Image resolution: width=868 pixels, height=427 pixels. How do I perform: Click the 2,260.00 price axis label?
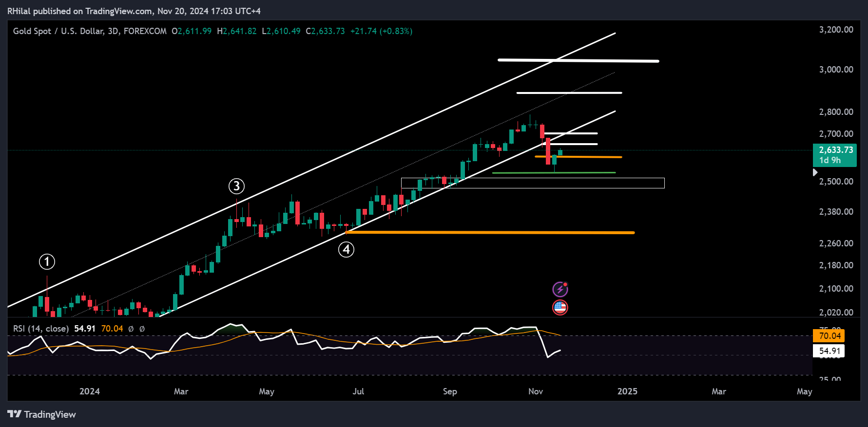pyautogui.click(x=836, y=243)
